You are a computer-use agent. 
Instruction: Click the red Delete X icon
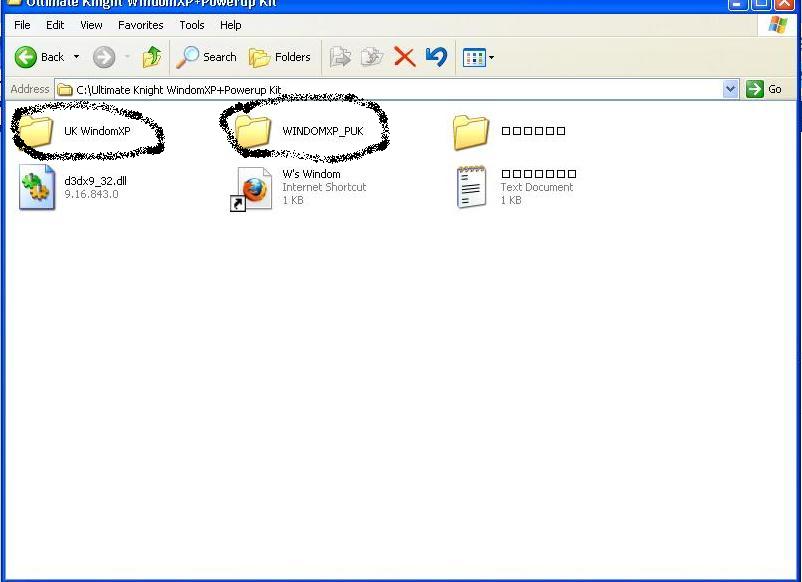pos(405,57)
